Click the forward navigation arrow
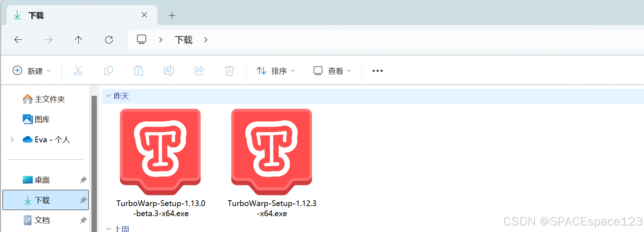The image size is (644, 232). point(48,40)
